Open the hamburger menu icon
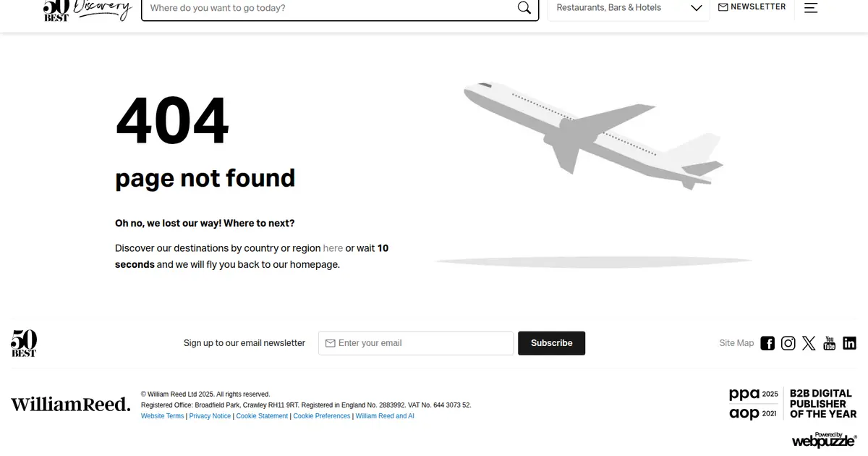 (x=811, y=8)
